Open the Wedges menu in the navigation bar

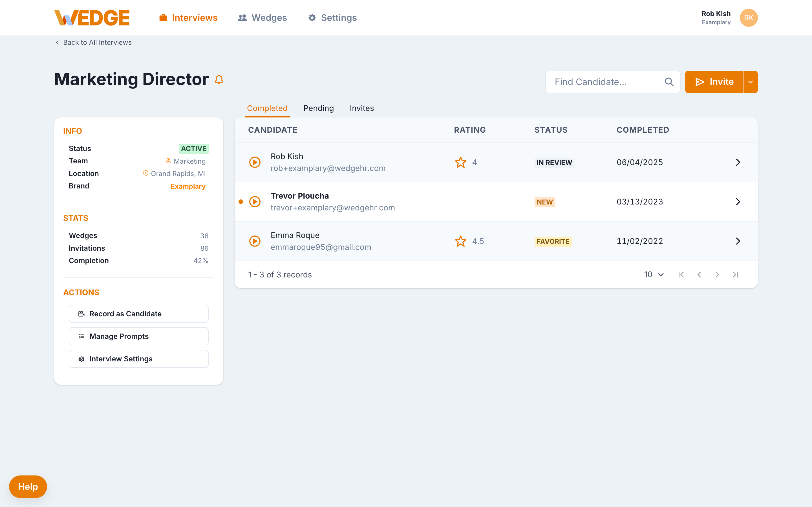pos(262,17)
